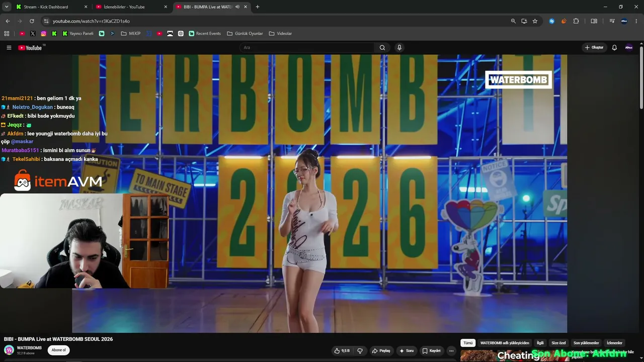This screenshot has width=644, height=362.
Task: Start voice search with the microphone
Action: tap(399, 48)
